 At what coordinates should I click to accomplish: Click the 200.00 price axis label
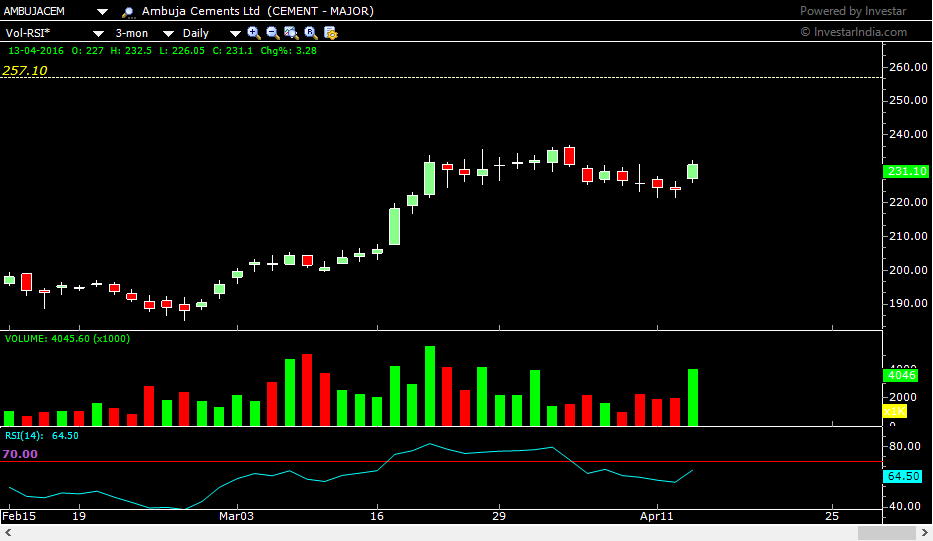click(908, 270)
